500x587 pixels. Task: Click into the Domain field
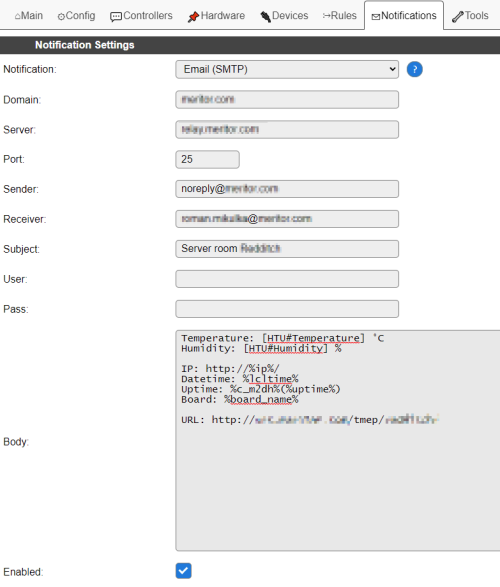(287, 100)
